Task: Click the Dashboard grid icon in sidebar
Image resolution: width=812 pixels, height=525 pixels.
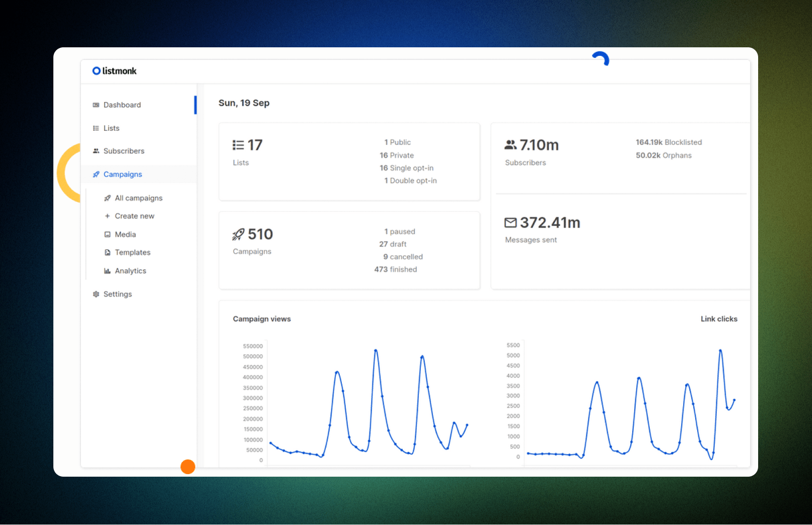Action: point(96,105)
